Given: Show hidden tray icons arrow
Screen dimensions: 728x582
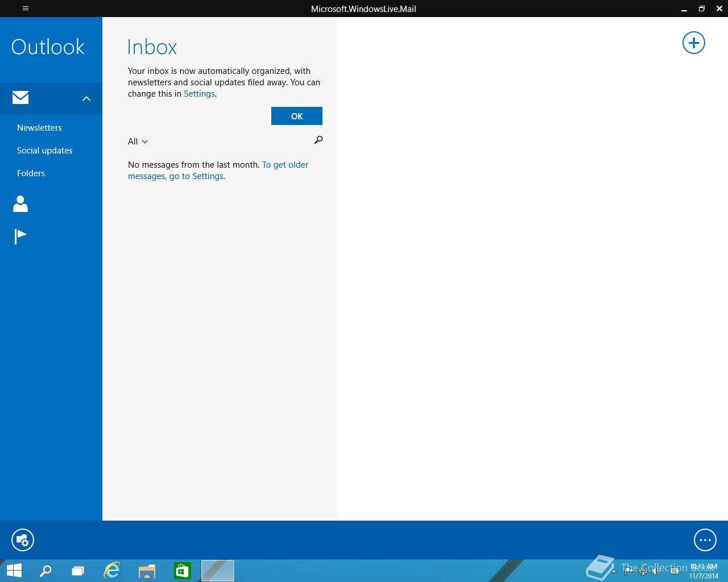Looking at the screenshot, I should click(614, 571).
